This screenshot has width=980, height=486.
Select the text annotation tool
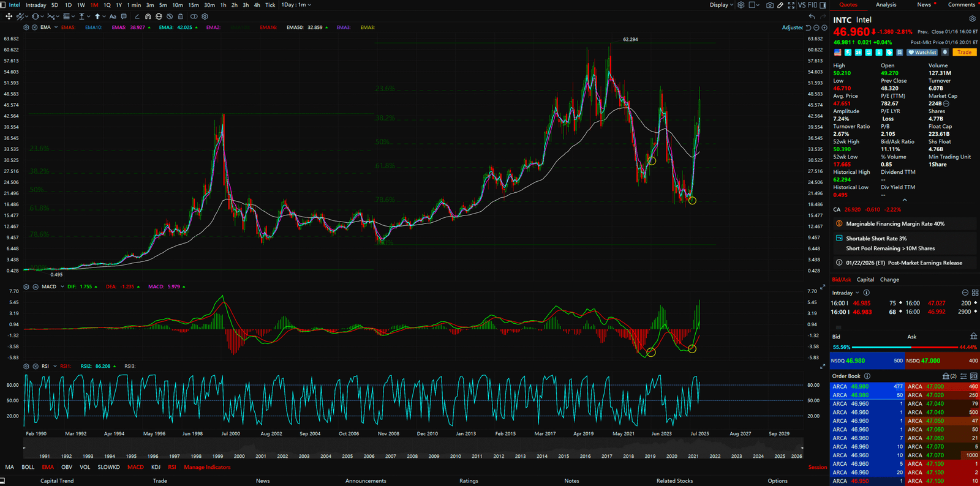(x=113, y=17)
